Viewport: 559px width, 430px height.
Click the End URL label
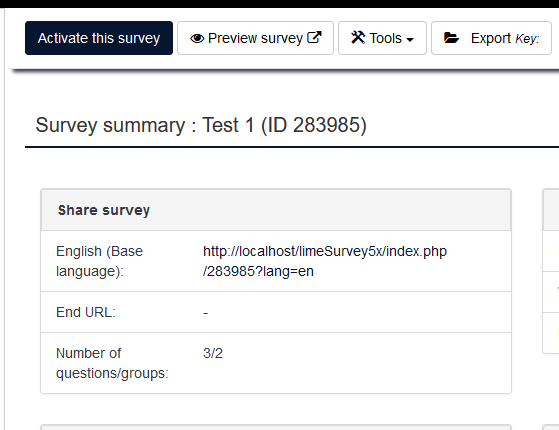86,312
